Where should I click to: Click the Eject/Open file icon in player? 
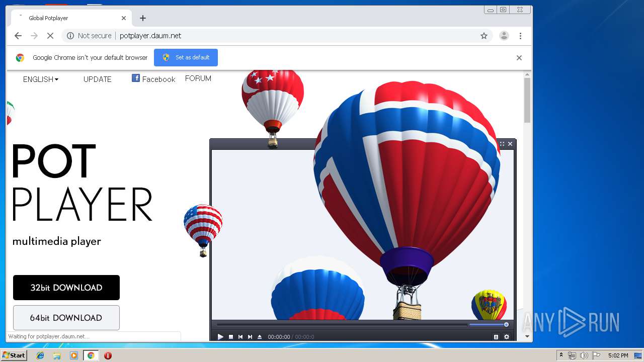coord(260,337)
